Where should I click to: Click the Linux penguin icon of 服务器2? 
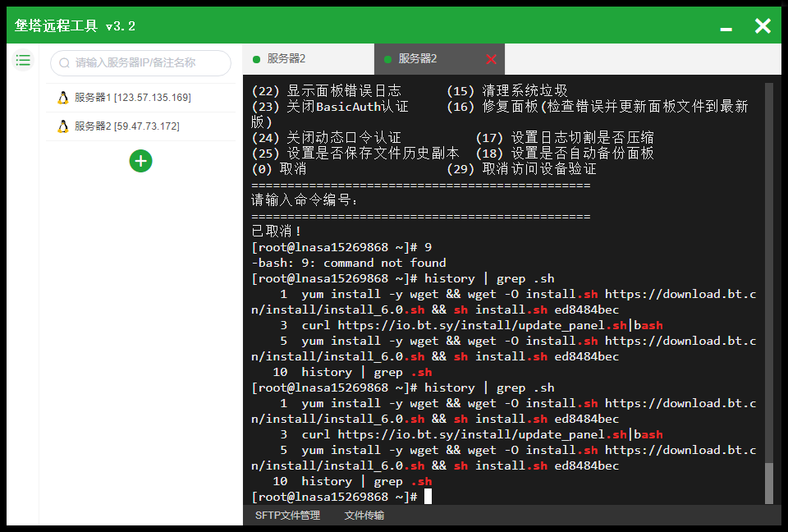(63, 126)
